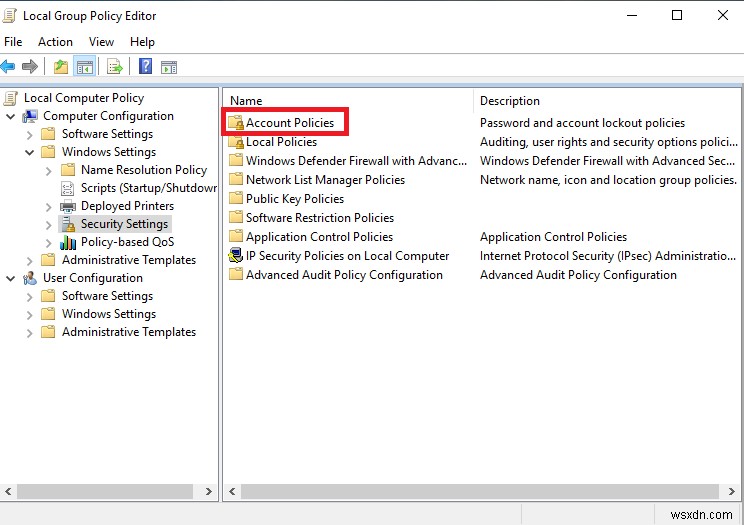The height and width of the screenshot is (525, 744).
Task: Click left pane horizontal scrollbar left arrow
Action: click(8, 491)
